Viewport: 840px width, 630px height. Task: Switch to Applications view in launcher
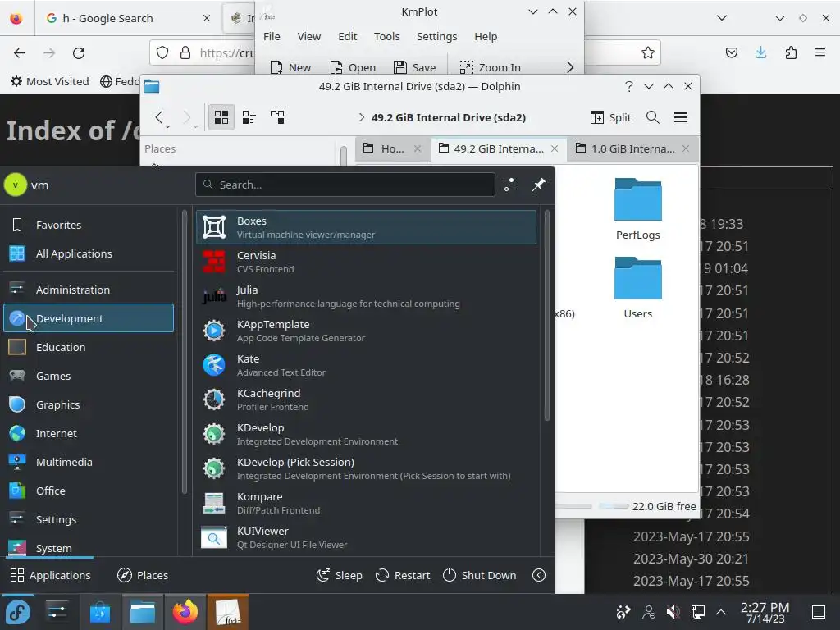pyautogui.click(x=50, y=575)
